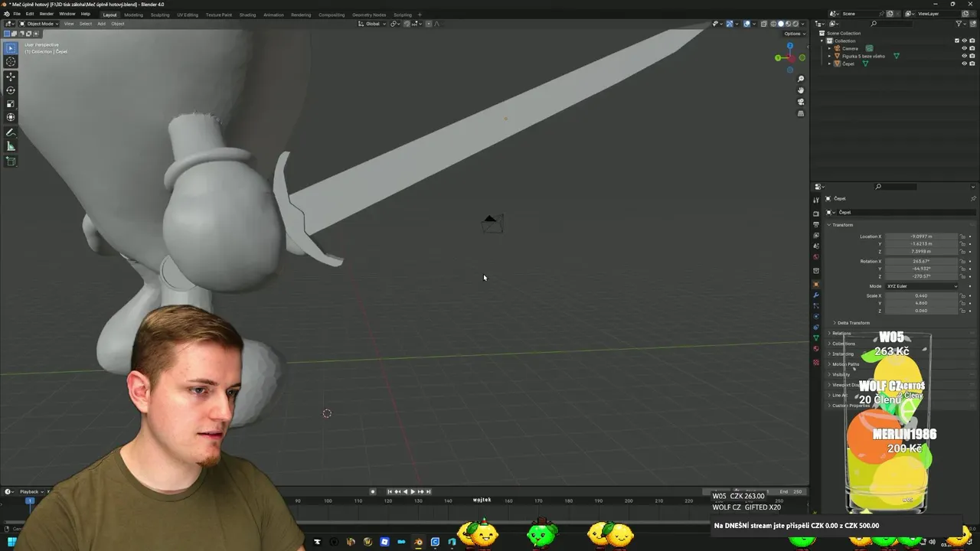Switch to the Modeling workspace tab
Viewport: 980px width, 551px height.
[133, 15]
